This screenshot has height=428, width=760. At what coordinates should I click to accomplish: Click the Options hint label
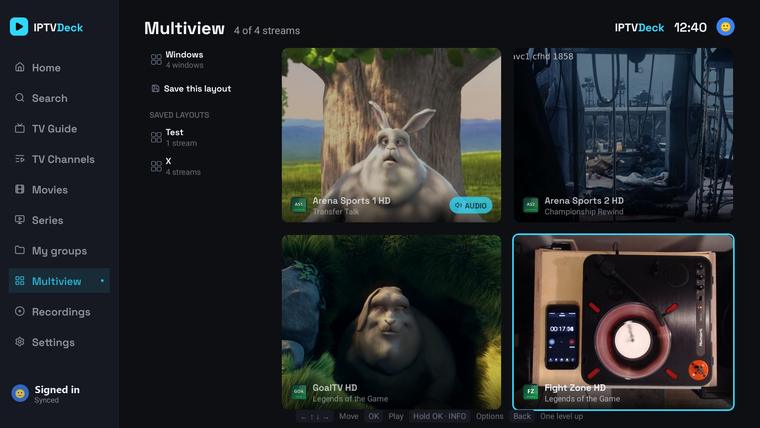point(490,416)
